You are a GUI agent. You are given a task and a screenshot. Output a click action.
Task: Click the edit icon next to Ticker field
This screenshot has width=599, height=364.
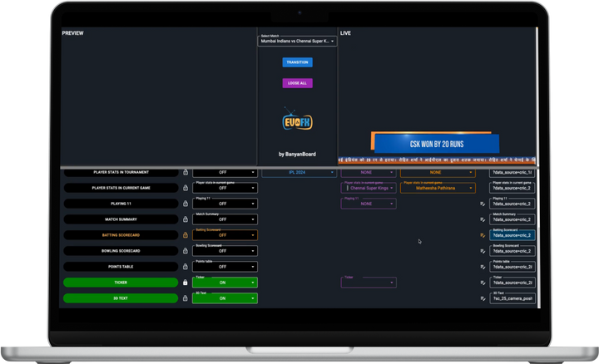coord(483,283)
